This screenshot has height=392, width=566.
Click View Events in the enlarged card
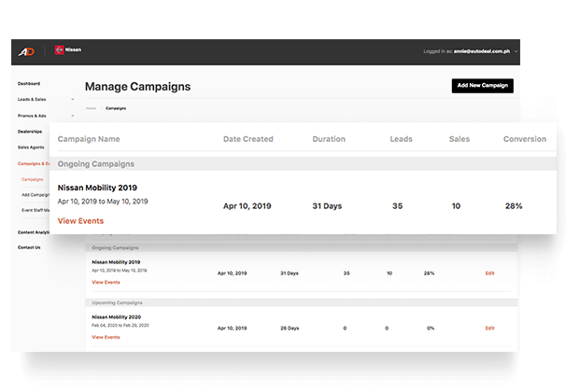[80, 221]
